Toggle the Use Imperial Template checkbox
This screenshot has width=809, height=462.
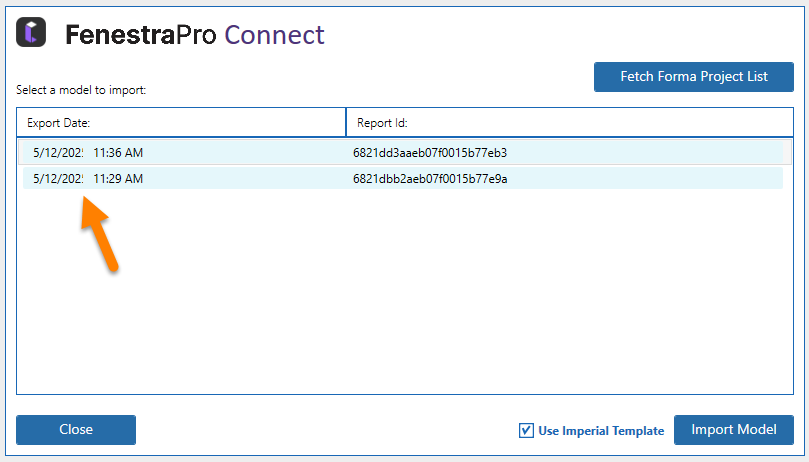click(526, 431)
